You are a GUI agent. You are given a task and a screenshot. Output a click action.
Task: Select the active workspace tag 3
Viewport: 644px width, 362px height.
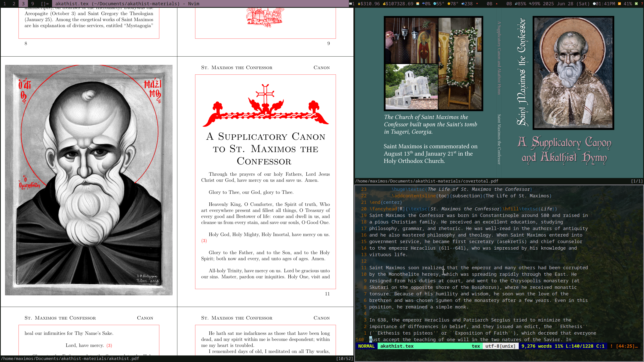(x=23, y=4)
